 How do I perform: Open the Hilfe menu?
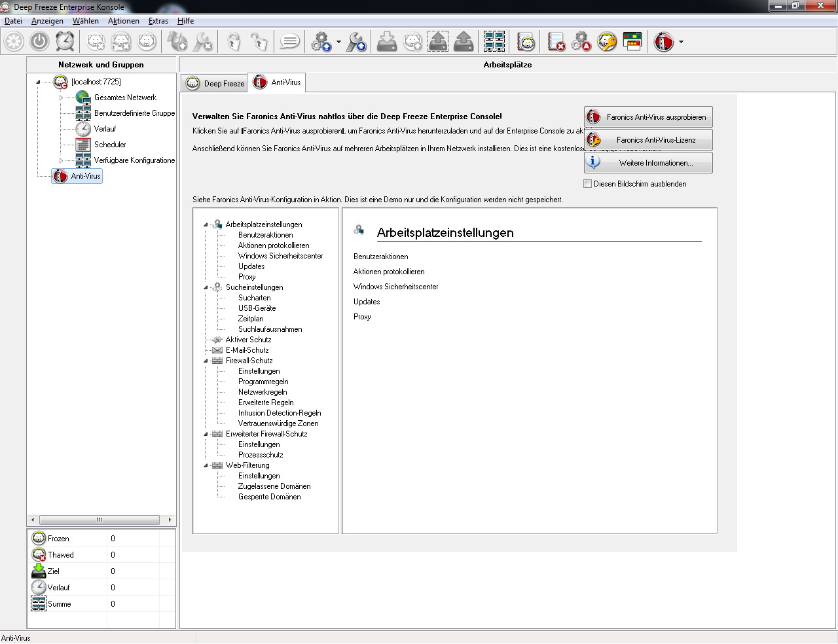point(186,21)
